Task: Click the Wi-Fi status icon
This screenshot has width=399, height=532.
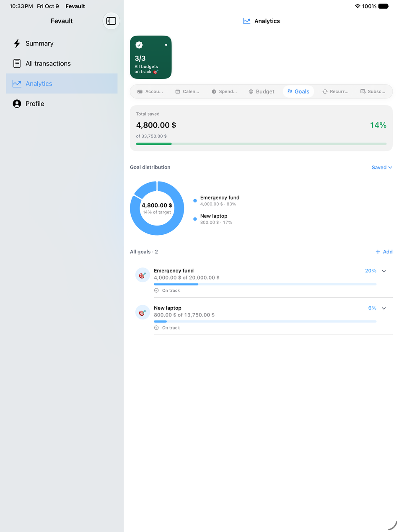Action: click(358, 6)
